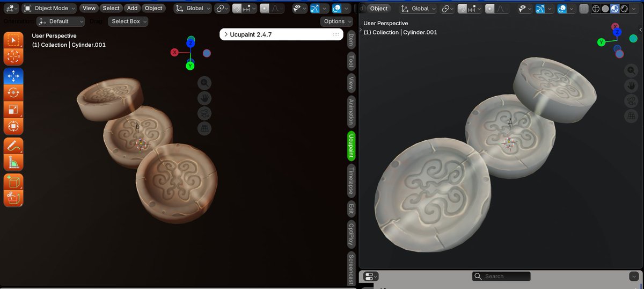This screenshot has height=289, width=644.
Task: Click green Y axis ball in right viewport gizmo
Action: point(602,42)
